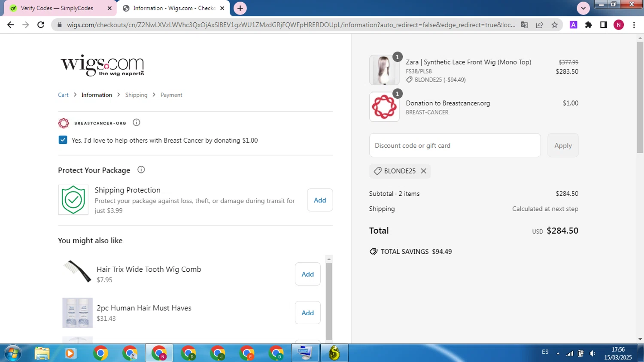Open a new browser tab
Image resolution: width=644 pixels, height=362 pixels.
tap(240, 8)
